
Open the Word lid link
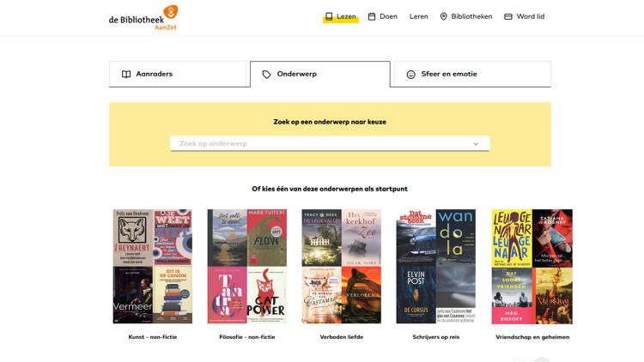pyautogui.click(x=530, y=16)
